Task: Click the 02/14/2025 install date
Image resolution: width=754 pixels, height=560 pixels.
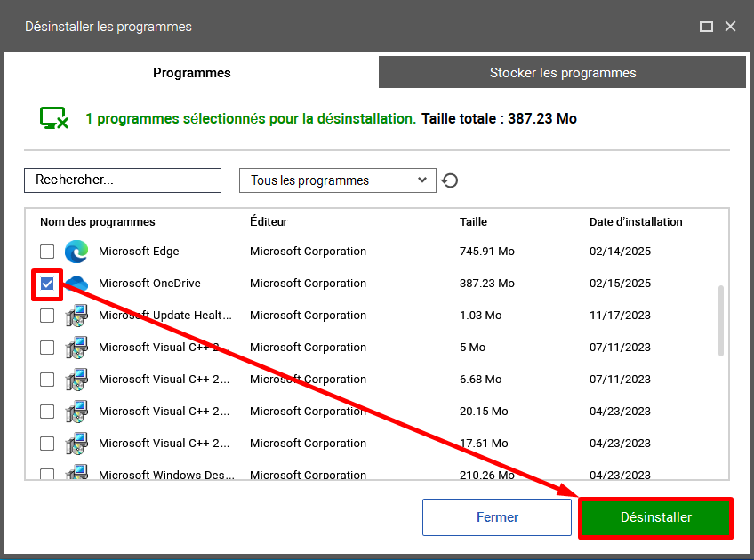Action: (x=620, y=251)
